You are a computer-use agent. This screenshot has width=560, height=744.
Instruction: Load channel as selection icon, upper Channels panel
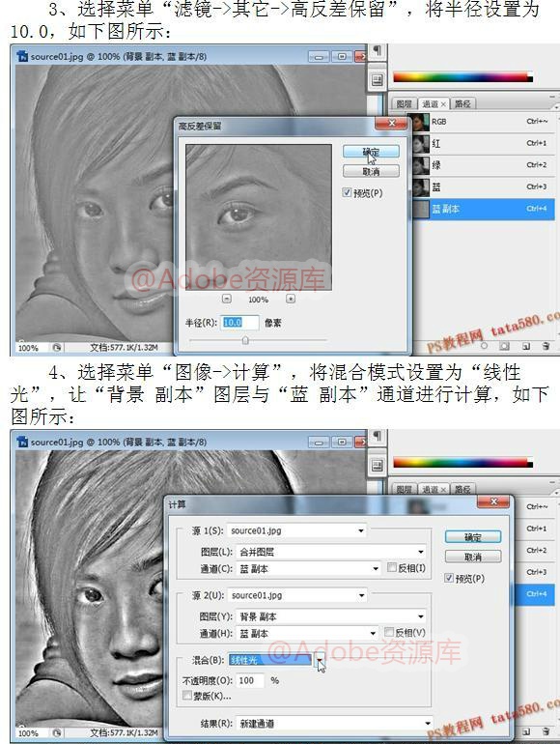(484, 346)
